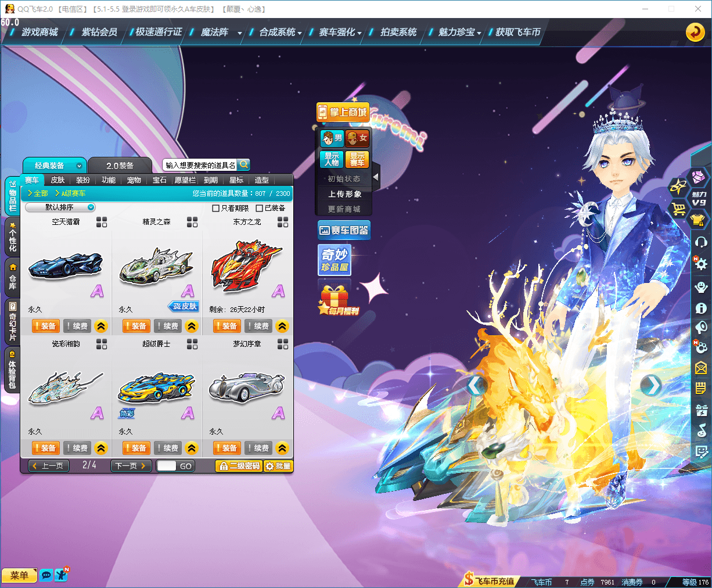Expand the 合成系统 menu dropdown
The width and height of the screenshot is (712, 588).
300,33
